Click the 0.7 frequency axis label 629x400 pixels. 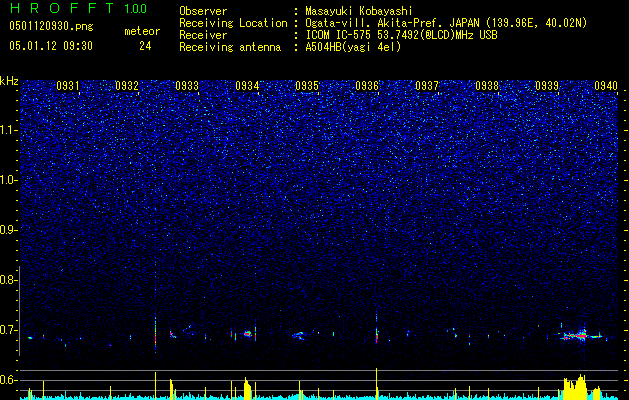click(9, 330)
